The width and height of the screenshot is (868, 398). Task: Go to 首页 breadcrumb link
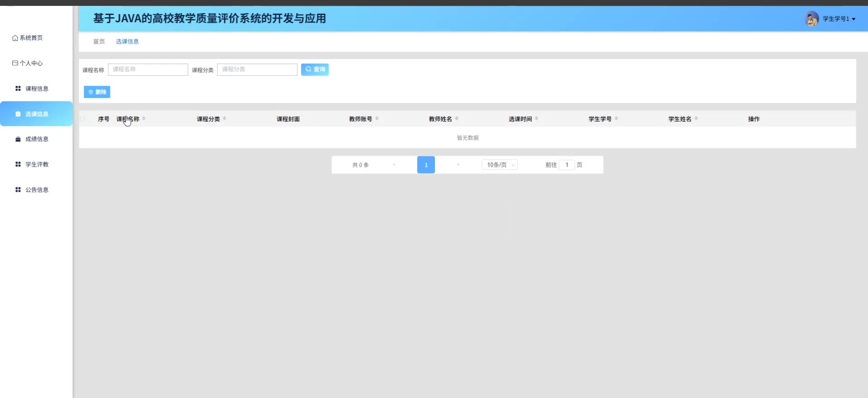(x=99, y=41)
